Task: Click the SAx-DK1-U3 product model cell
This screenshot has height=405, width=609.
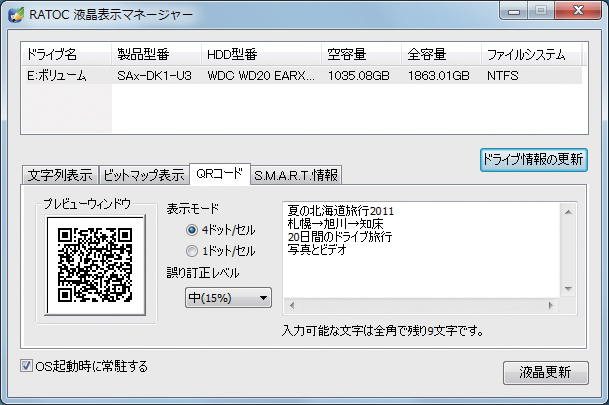Action: pos(155,76)
